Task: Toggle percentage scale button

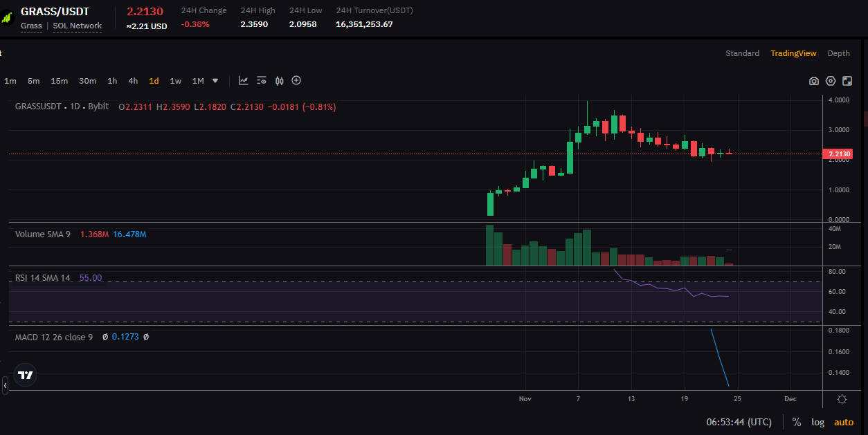Action: (x=797, y=422)
